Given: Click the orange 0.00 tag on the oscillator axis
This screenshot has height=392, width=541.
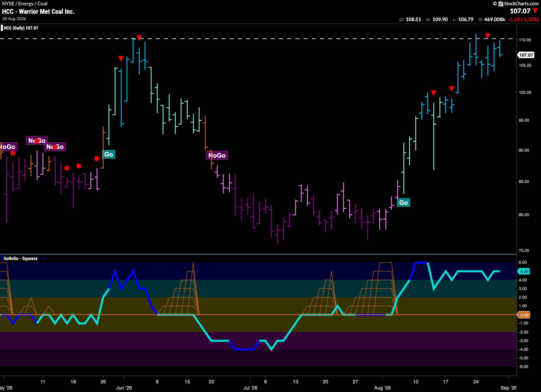Looking at the screenshot, I should click(x=524, y=315).
